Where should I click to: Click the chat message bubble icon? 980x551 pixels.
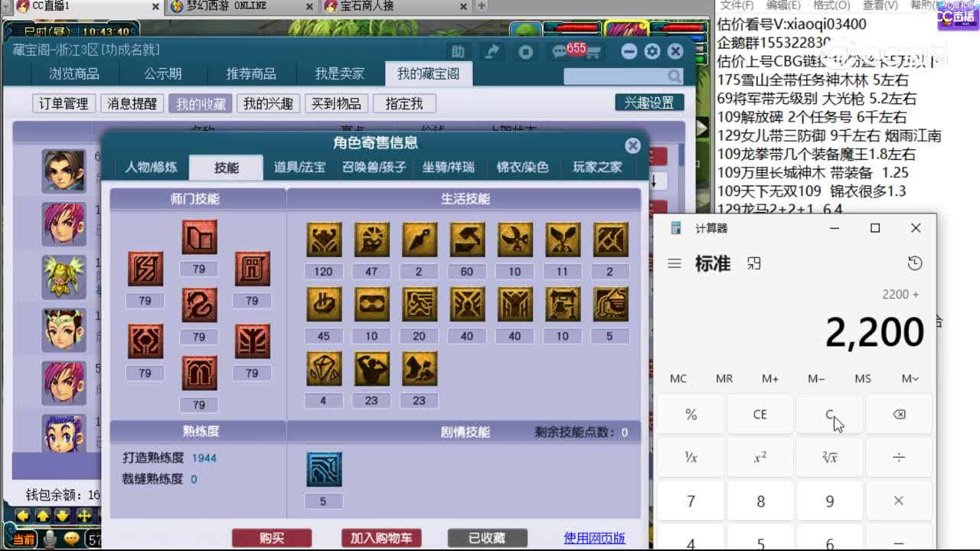557,51
